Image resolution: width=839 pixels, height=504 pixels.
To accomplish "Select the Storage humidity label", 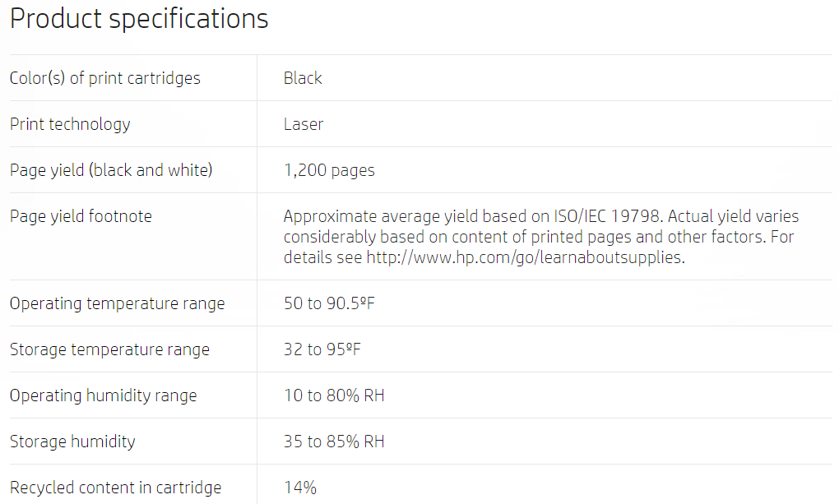I will pyautogui.click(x=72, y=442).
